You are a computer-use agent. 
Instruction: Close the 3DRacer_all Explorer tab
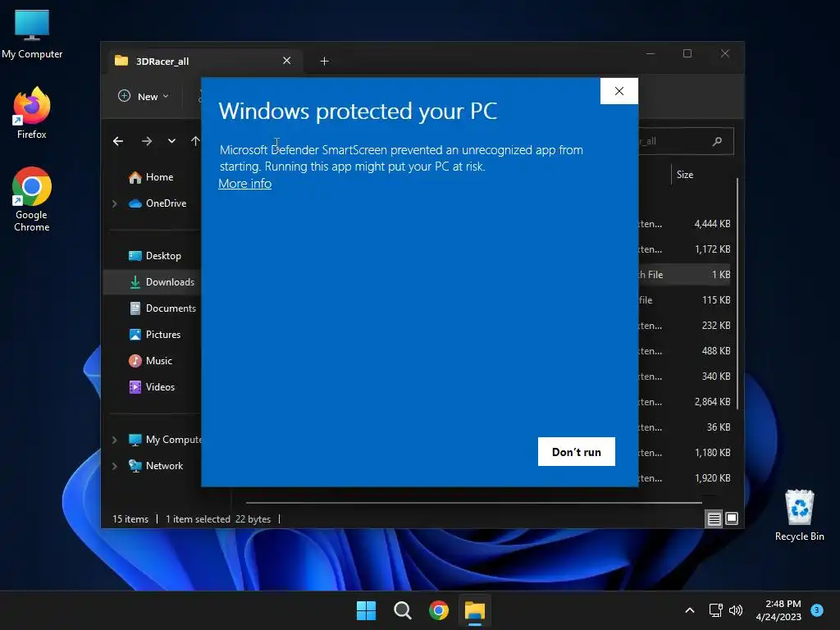point(286,61)
